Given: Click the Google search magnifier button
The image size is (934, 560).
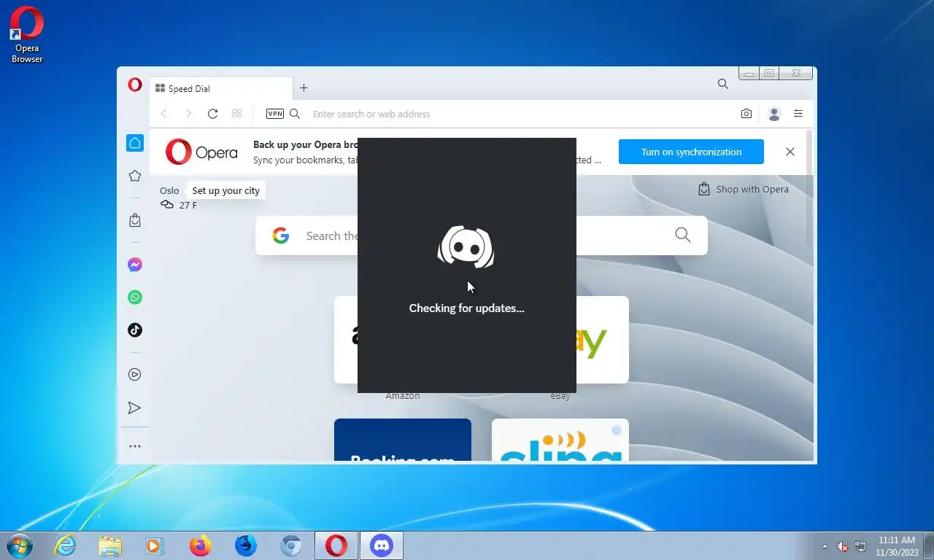Looking at the screenshot, I should (682, 235).
